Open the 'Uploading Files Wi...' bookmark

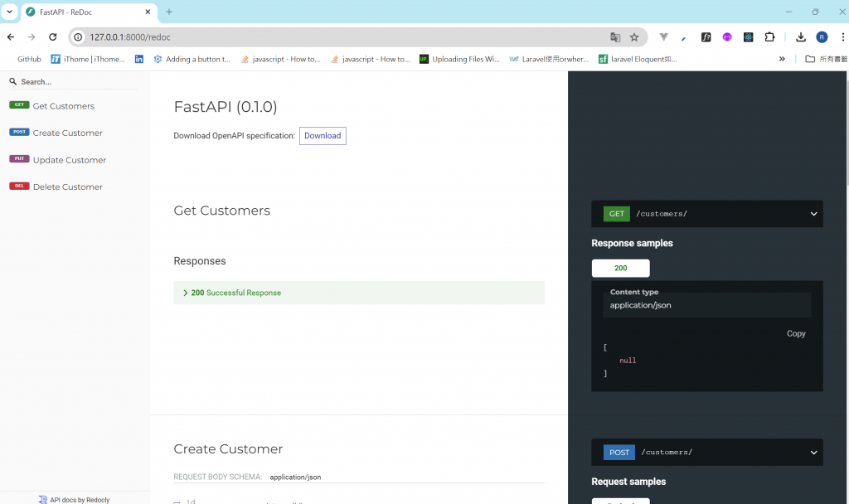[459, 59]
